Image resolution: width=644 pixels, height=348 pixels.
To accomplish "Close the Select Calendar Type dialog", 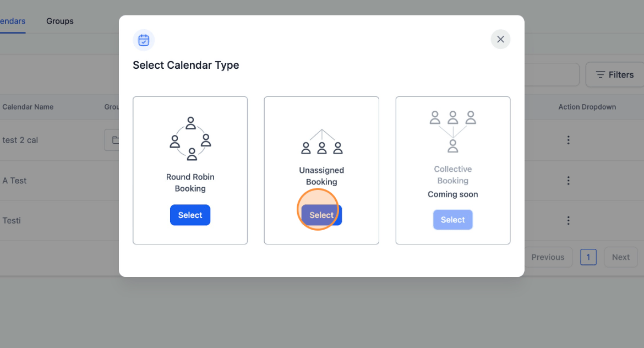I will 500,40.
